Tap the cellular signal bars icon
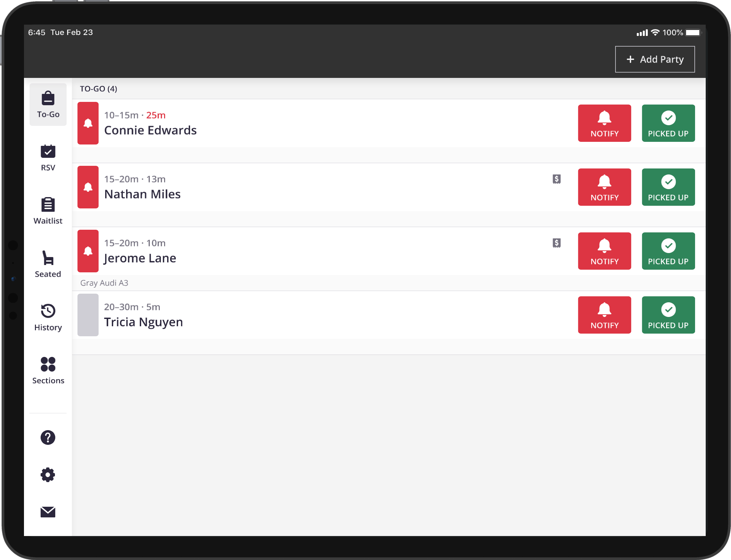The width and height of the screenshot is (731, 560). [x=642, y=33]
